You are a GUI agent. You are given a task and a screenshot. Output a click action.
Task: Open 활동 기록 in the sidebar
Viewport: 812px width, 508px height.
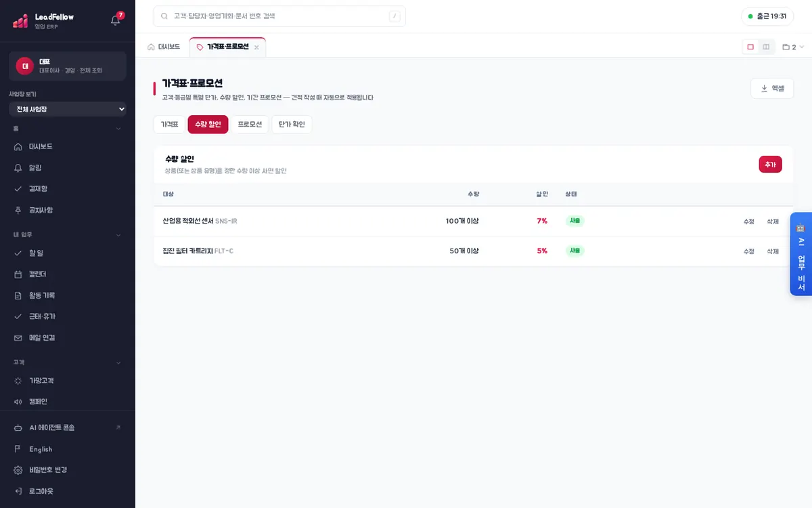pyautogui.click(x=68, y=295)
